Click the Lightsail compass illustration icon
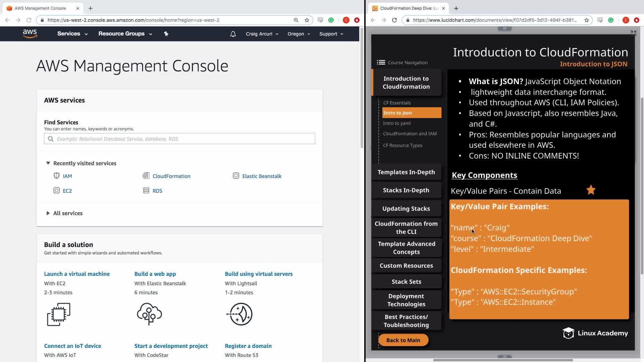 pyautogui.click(x=240, y=314)
